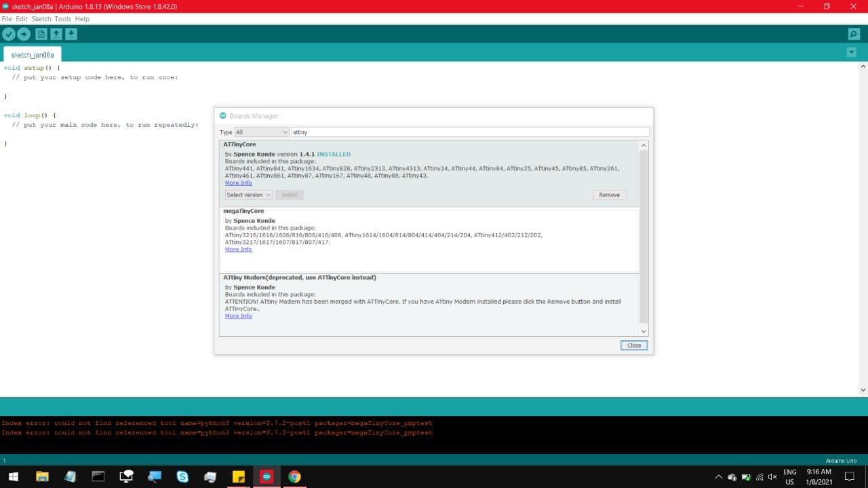Open the File menu
This screenshot has width=868, height=488.
point(7,19)
